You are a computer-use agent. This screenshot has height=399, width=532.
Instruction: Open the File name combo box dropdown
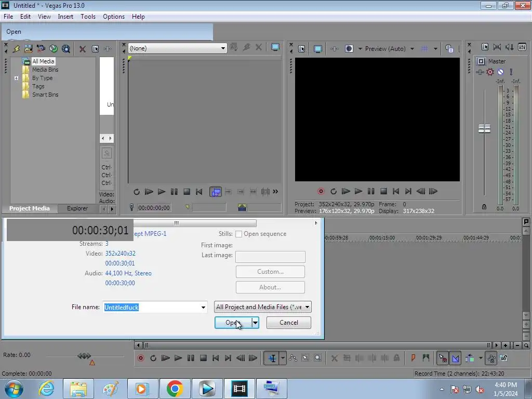(203, 308)
